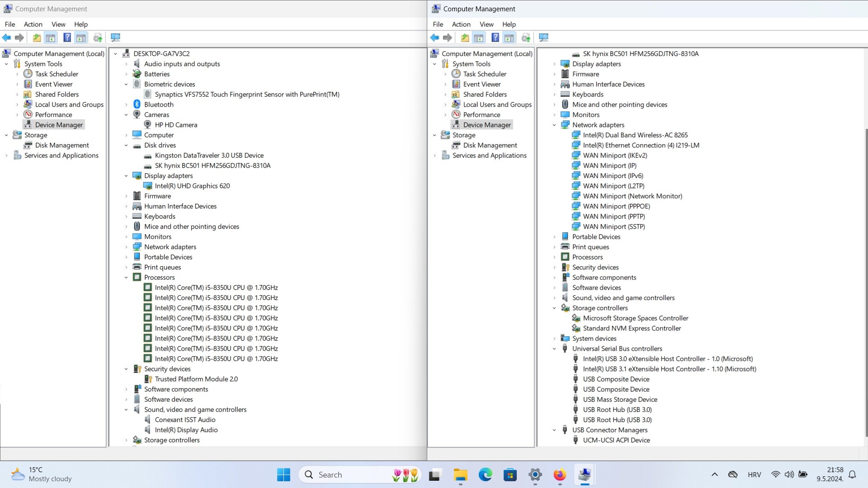Click the Trusted Platform Module 2.0 icon

(147, 379)
